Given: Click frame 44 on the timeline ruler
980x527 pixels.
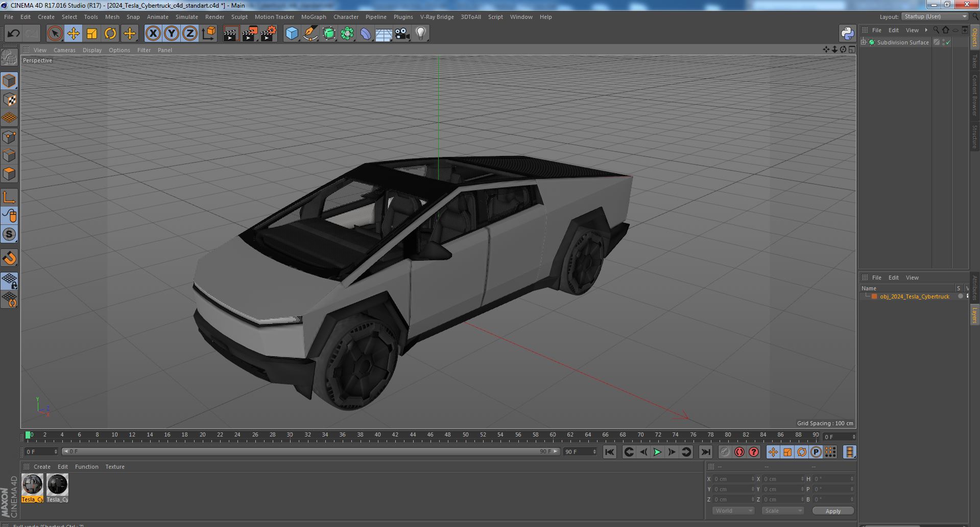Looking at the screenshot, I should 413,436.
